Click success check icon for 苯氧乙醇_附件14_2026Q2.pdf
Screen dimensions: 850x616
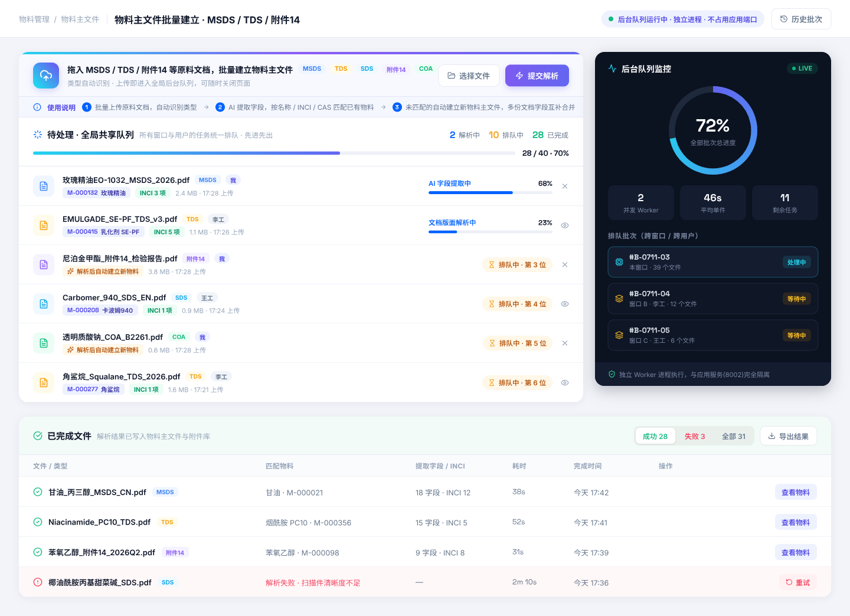click(38, 552)
